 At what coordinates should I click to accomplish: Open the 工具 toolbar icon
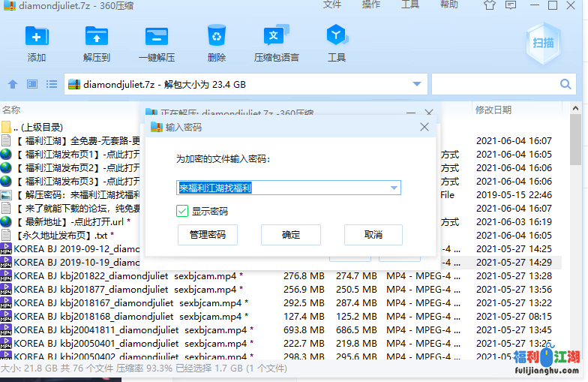336,36
